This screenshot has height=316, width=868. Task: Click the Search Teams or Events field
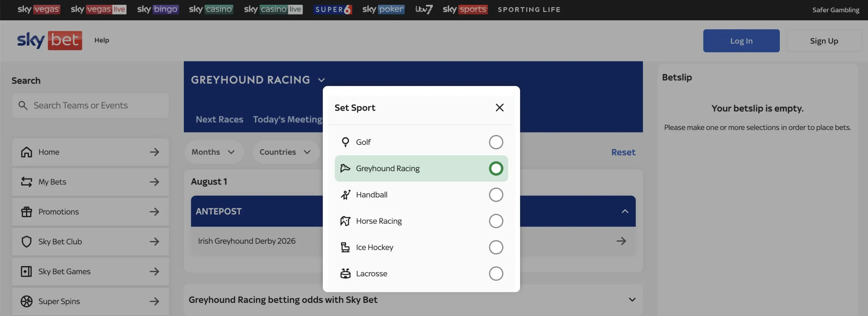click(x=91, y=105)
